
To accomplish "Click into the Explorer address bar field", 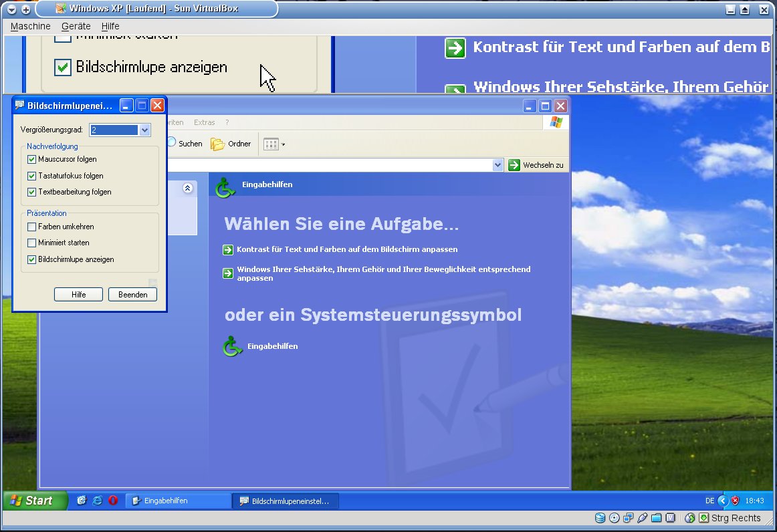I will click(330, 165).
